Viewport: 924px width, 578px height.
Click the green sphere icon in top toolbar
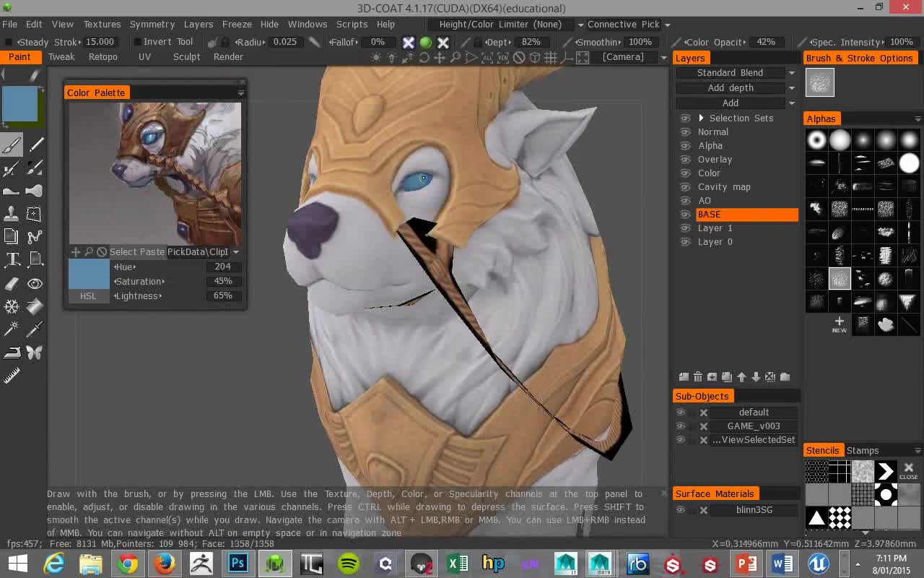coord(426,42)
